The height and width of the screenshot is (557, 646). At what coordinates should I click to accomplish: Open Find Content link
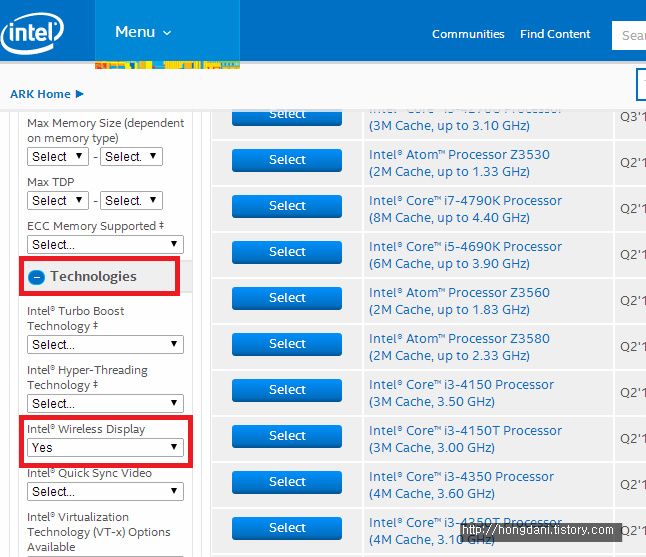[x=555, y=34]
